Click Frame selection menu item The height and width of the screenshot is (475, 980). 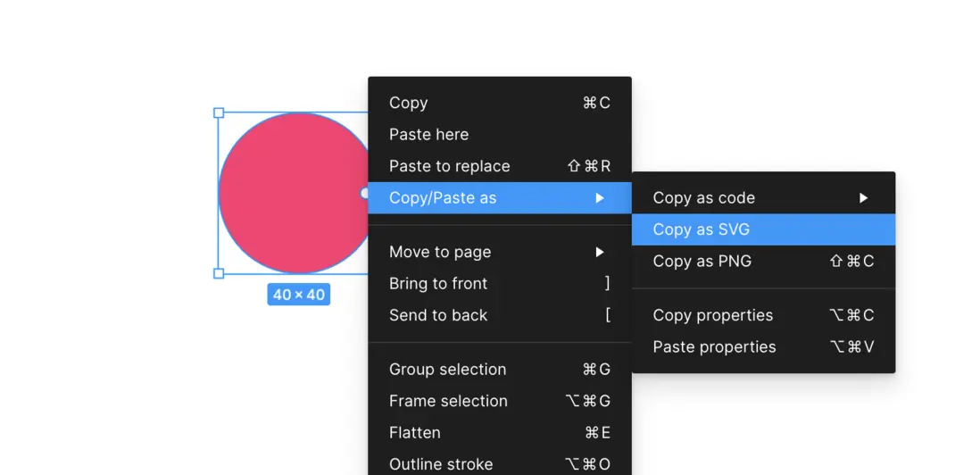[449, 402]
